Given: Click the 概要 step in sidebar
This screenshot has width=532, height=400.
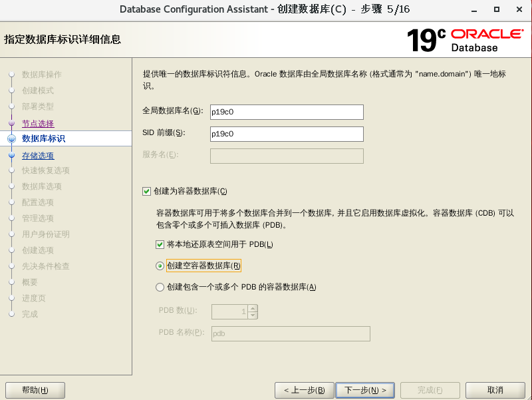Looking at the screenshot, I should 30,282.
